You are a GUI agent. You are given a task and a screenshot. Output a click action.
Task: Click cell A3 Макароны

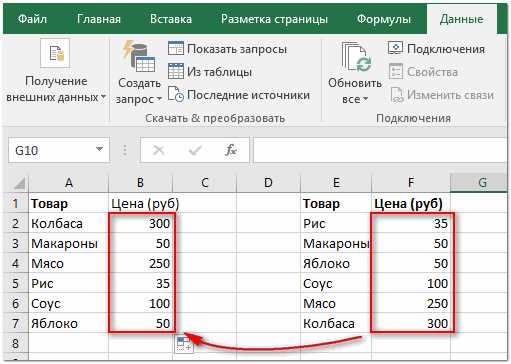coord(69,243)
